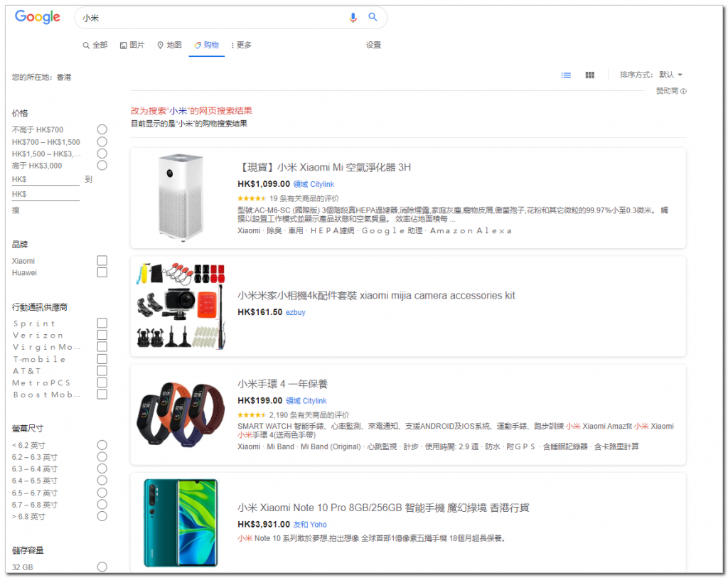Click the Xiaomi Note 10 Pro phone image
The height and width of the screenshot is (578, 728).
point(181,523)
